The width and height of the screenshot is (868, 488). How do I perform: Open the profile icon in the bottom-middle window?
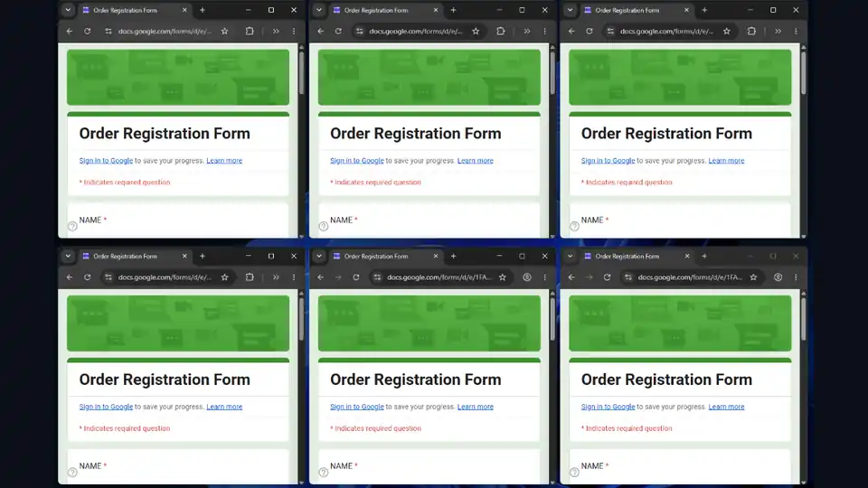click(x=527, y=277)
